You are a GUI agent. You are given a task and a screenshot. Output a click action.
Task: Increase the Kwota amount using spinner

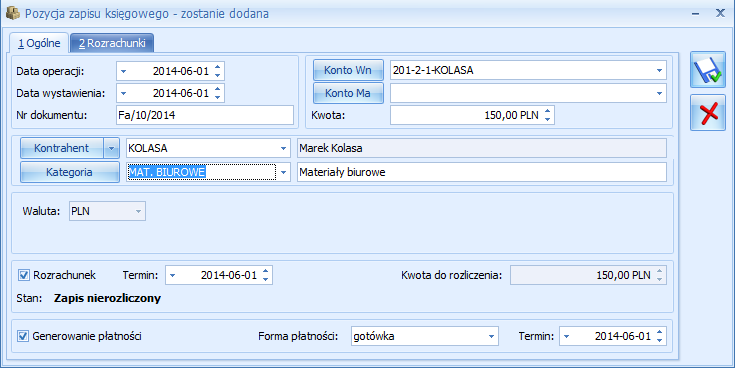(548, 111)
